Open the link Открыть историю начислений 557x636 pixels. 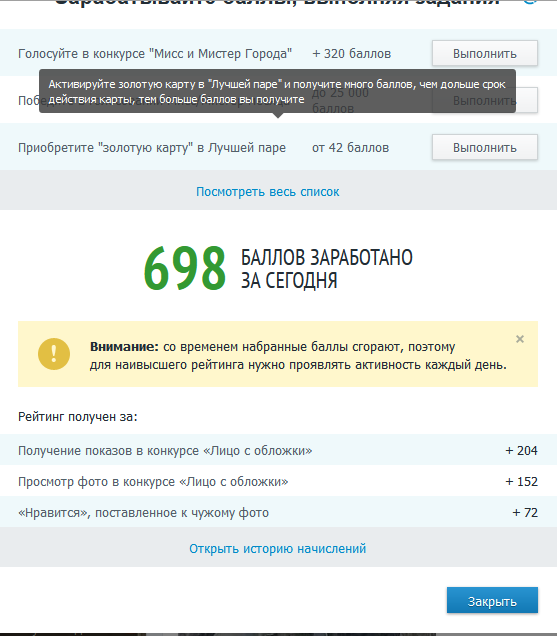pyautogui.click(x=277, y=548)
